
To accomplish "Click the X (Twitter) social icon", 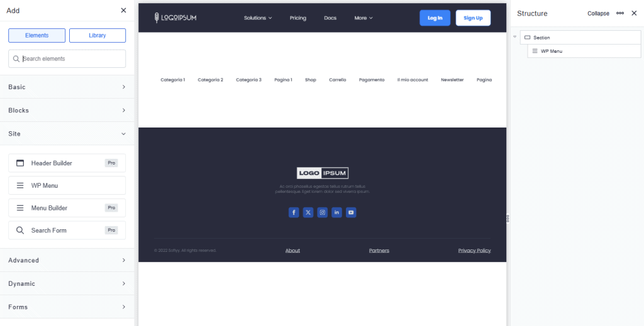I will click(x=308, y=212).
